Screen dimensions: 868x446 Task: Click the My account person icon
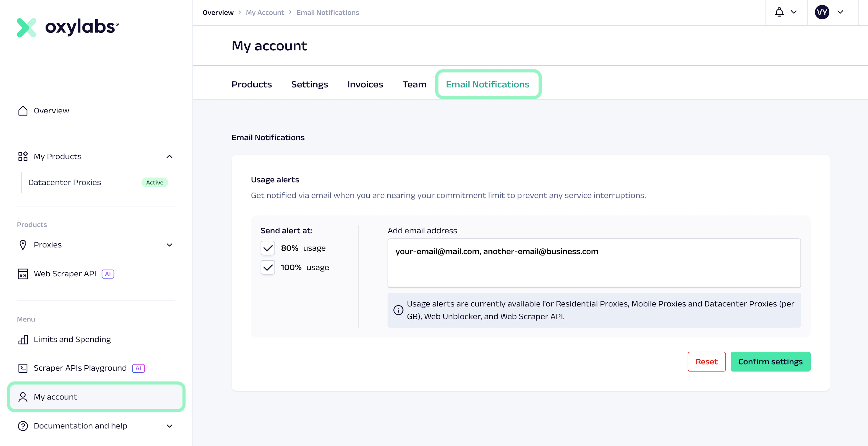(x=23, y=397)
